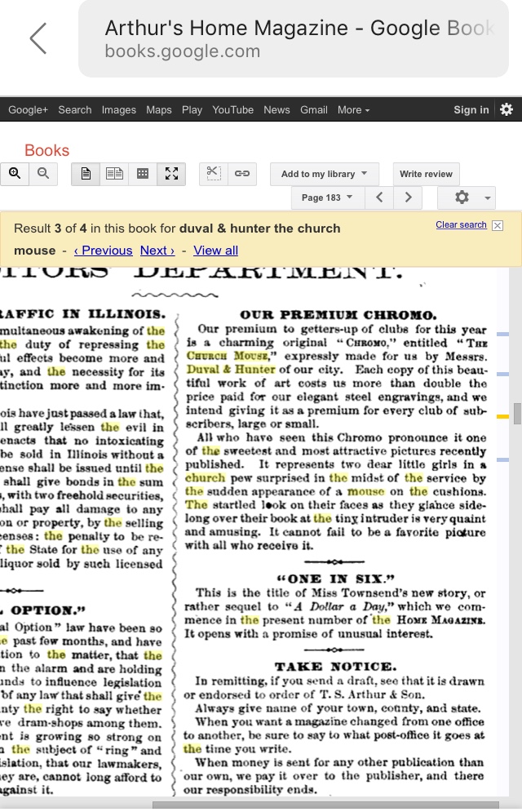Click the 'OUR PREMIUM CHROMO.' heading
The height and width of the screenshot is (812, 522).
pos(338,315)
